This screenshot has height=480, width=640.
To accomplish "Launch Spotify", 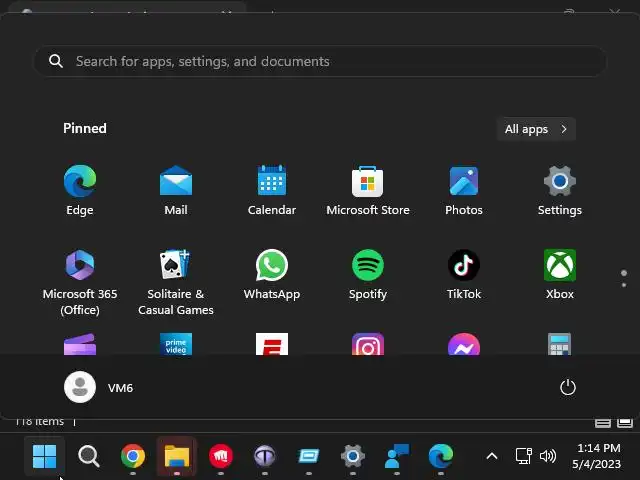I will click(368, 275).
